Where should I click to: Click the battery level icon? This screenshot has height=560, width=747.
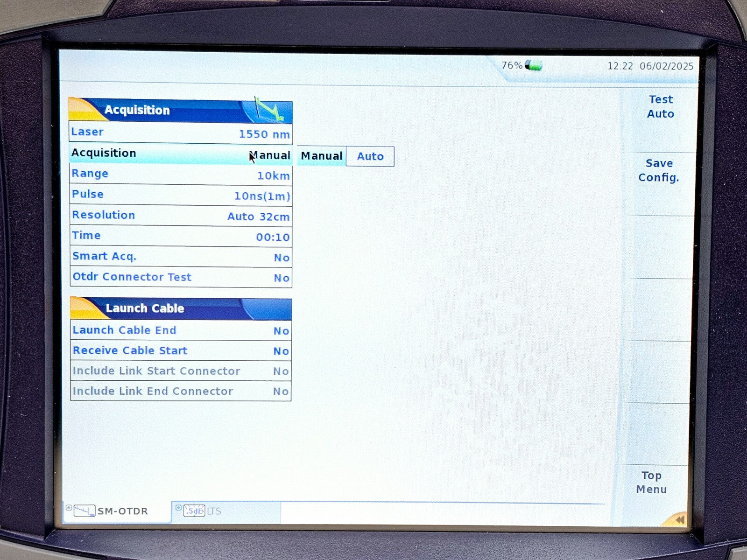coord(533,66)
